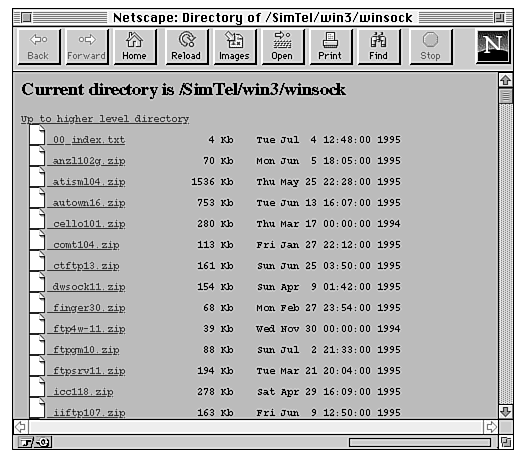Viewport: 525px width, 457px height.
Task: Toggle the Images loading button
Action: 235,47
